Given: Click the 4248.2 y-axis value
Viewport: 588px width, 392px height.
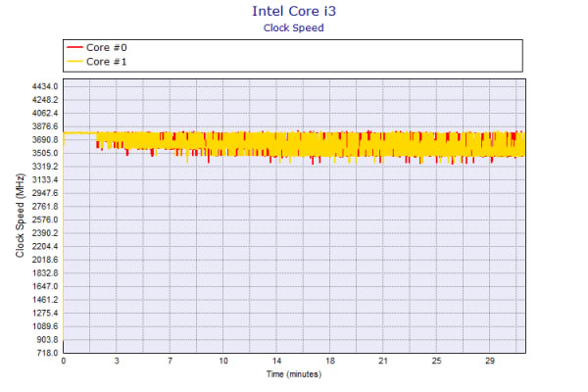Looking at the screenshot, I should tap(45, 100).
